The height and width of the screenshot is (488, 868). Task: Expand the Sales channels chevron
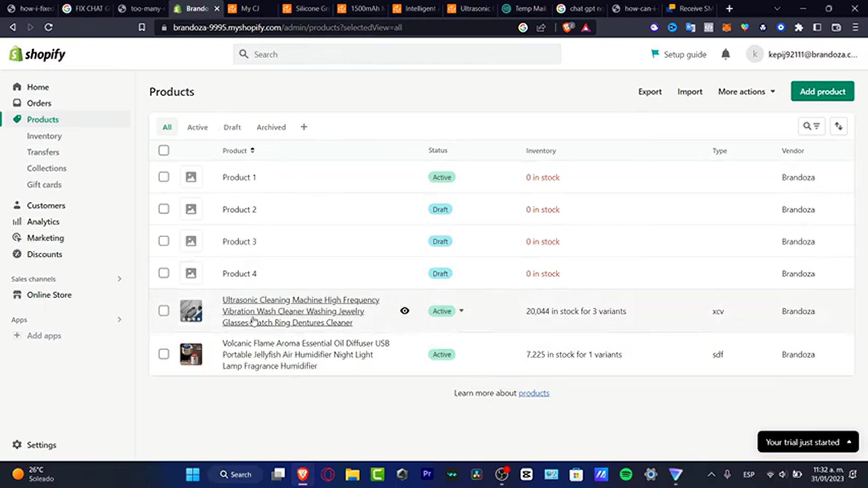pyautogui.click(x=119, y=279)
